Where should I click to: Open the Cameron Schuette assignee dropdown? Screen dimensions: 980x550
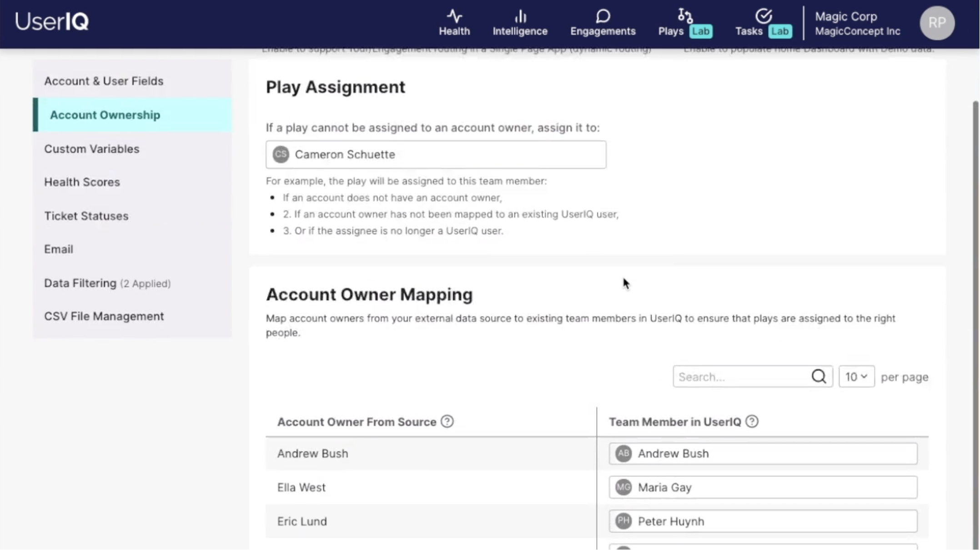click(436, 155)
